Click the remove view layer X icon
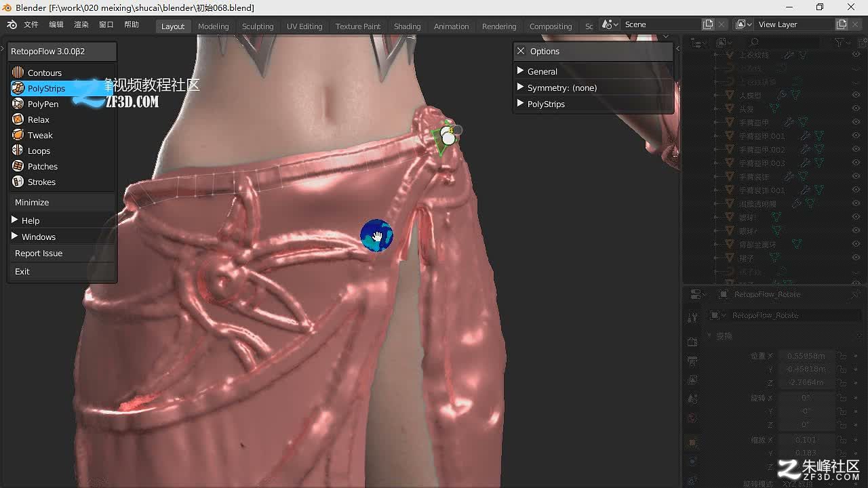 (855, 24)
